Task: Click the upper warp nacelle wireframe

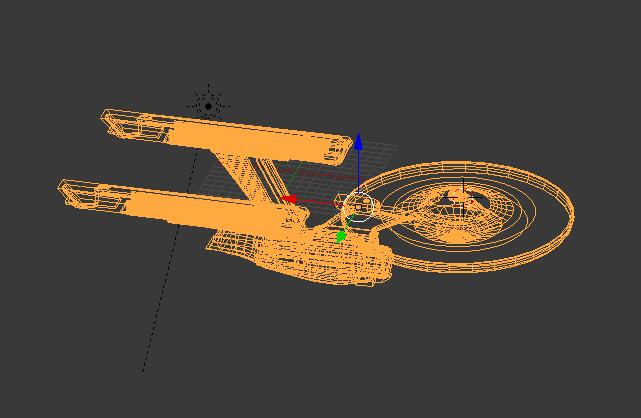Action: (x=229, y=137)
